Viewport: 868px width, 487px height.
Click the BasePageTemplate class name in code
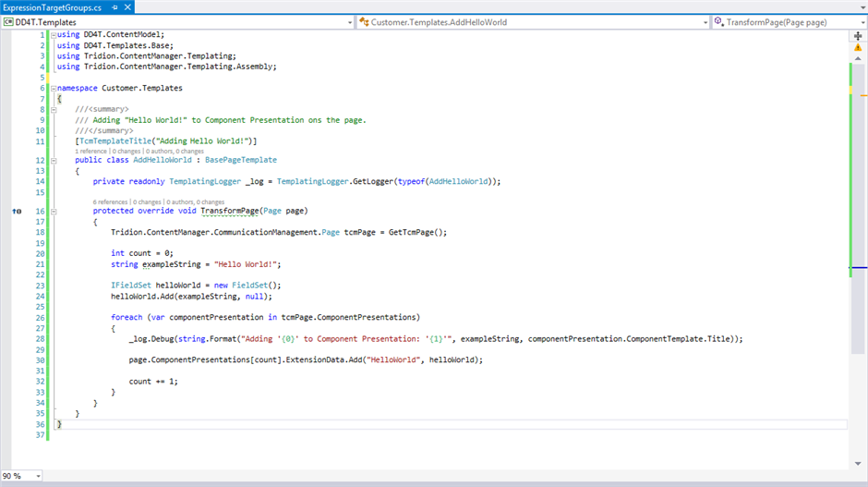(241, 160)
